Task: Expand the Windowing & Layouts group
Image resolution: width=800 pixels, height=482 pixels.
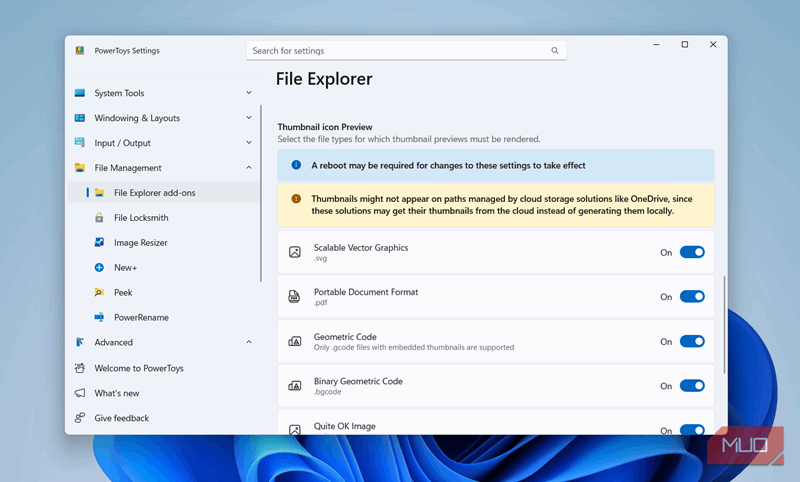Action: [249, 118]
